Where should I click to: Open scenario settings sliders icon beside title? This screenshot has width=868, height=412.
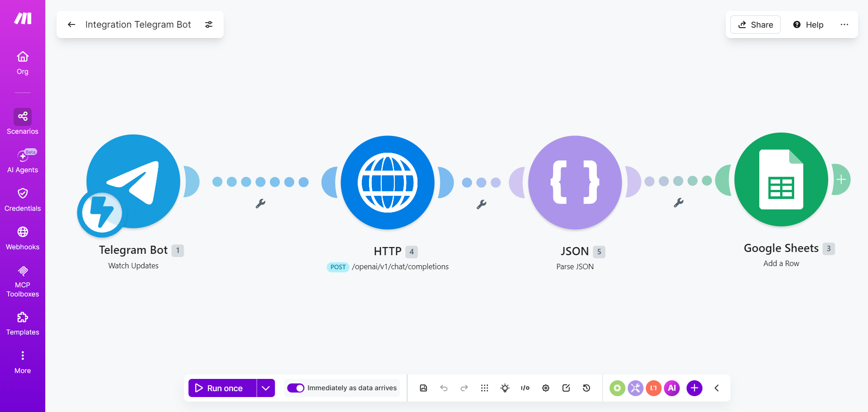click(209, 24)
